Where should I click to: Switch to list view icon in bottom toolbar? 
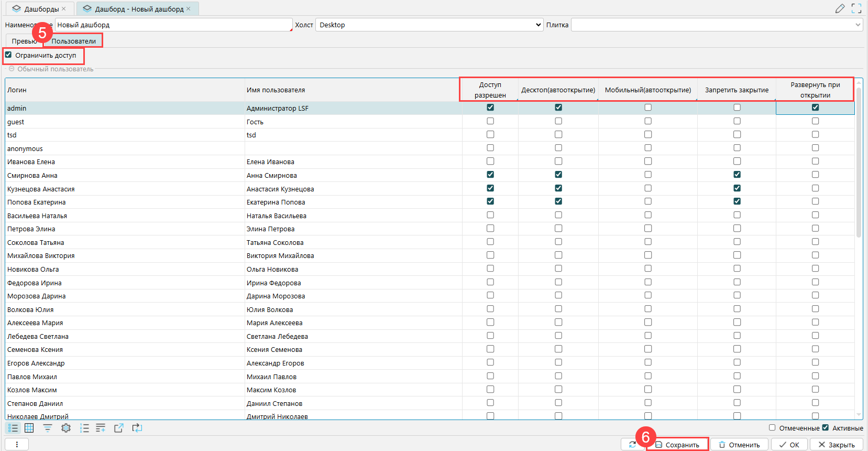tap(13, 428)
